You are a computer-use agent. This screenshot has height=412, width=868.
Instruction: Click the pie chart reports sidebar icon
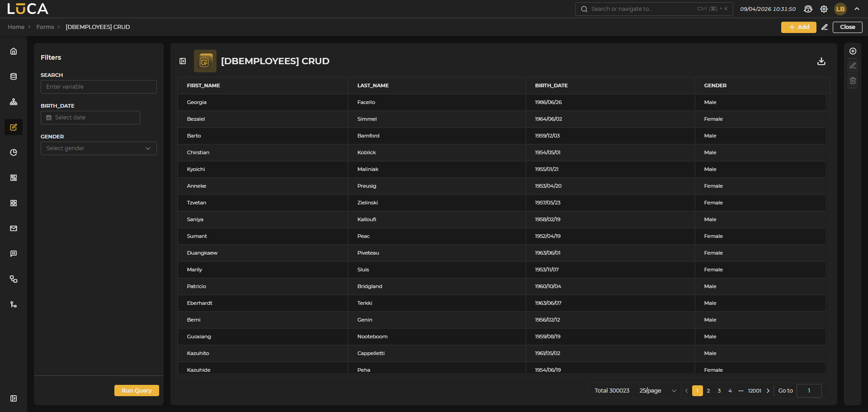pos(14,152)
